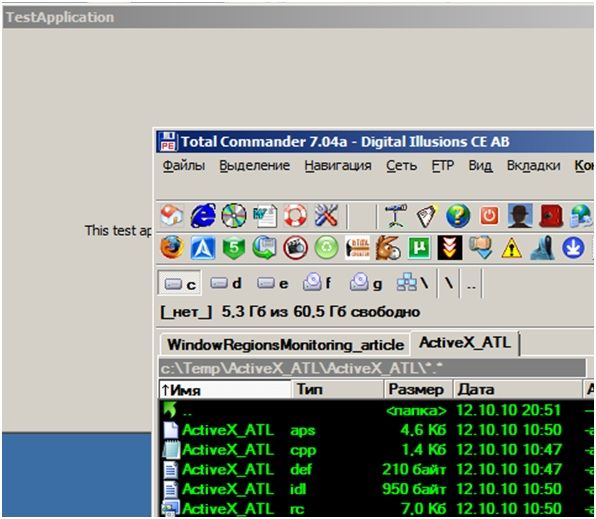Select the ActiveX_ATL rc file
Viewport: 596px width, 519px height.
pos(376,508)
